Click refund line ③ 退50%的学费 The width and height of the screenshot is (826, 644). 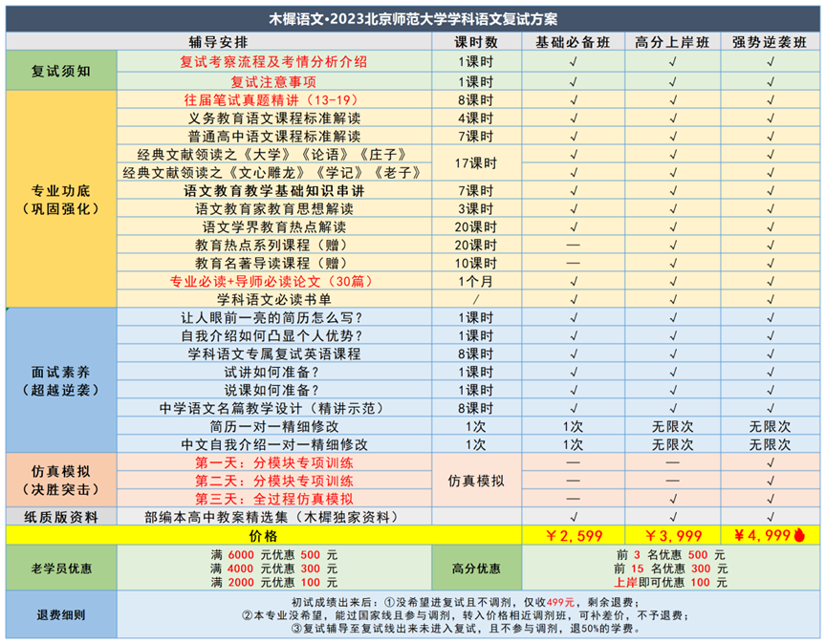point(466,628)
